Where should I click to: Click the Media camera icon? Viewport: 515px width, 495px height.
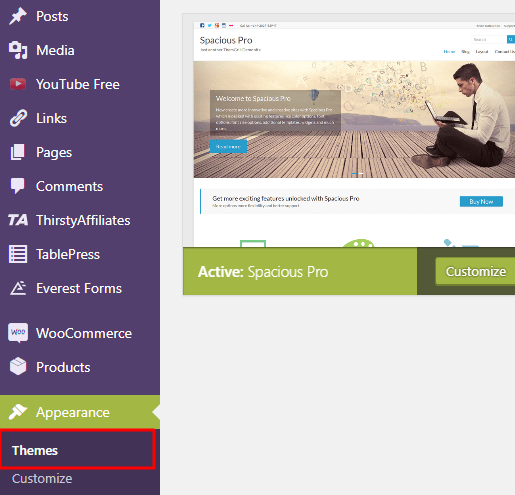[18, 50]
